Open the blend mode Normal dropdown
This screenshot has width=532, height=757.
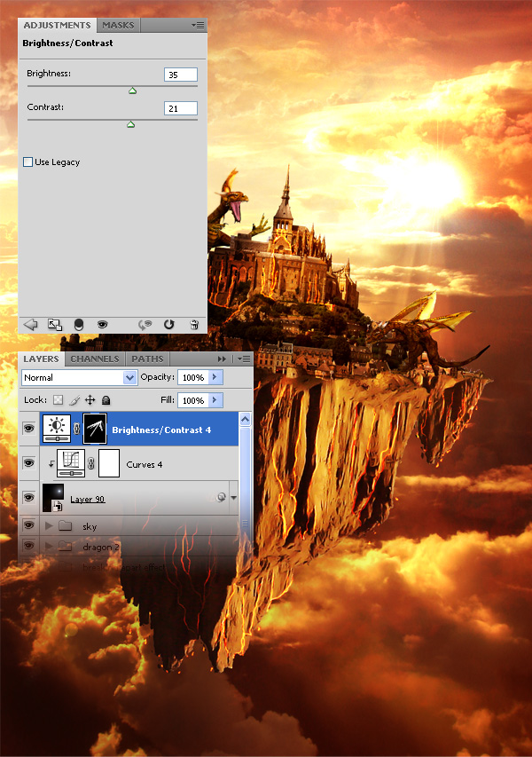coord(79,377)
